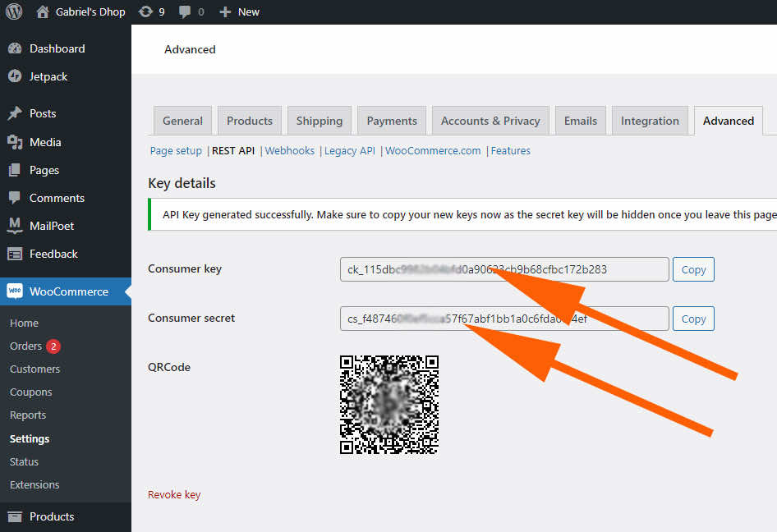Open Feedback menu item
Image resolution: width=777 pixels, height=532 pixels.
pos(53,254)
